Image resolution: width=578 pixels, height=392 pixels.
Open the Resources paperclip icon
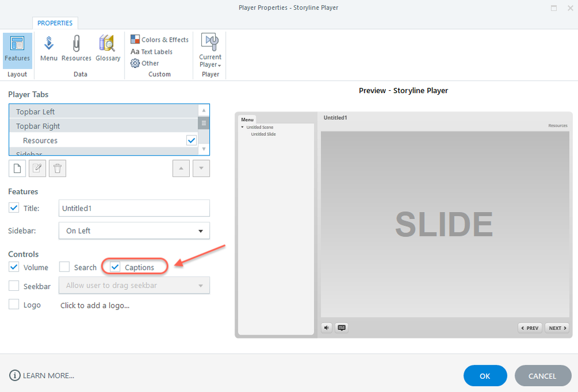(76, 48)
